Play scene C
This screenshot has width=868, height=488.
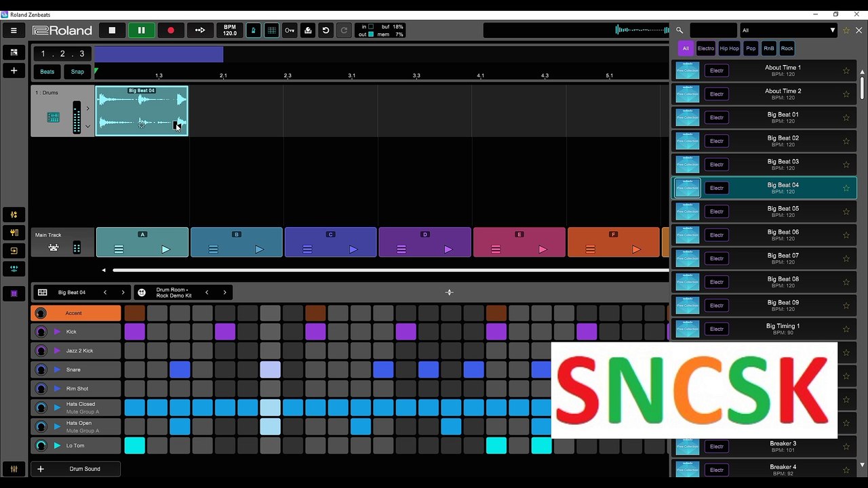(x=353, y=249)
